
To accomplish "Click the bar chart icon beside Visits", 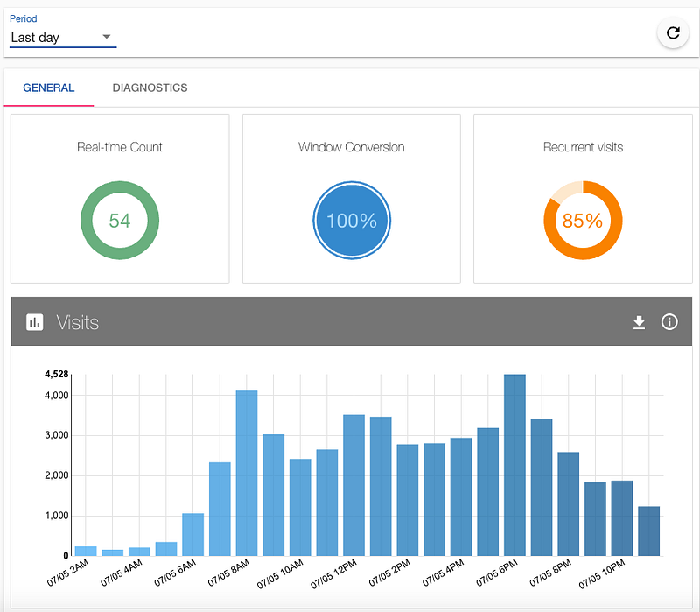I will [x=35, y=322].
